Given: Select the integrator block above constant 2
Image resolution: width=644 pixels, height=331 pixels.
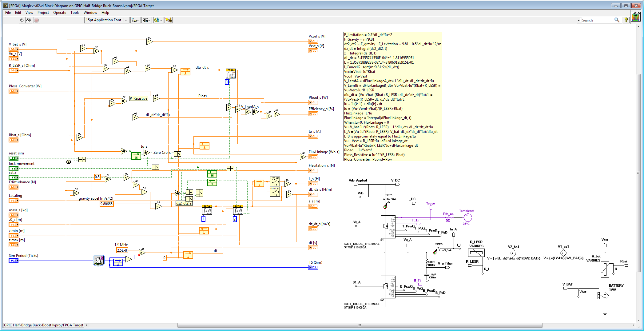Looking at the screenshot, I should click(x=238, y=210).
